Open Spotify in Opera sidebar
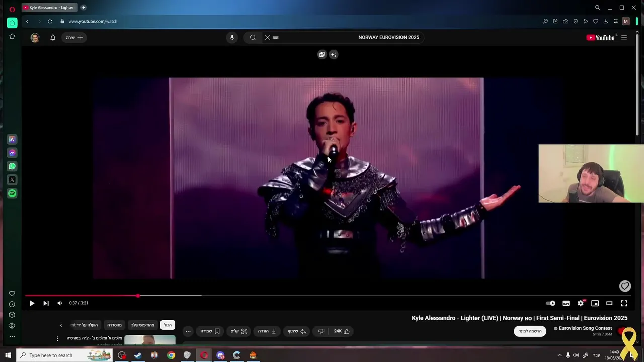644x362 pixels. [x=12, y=193]
